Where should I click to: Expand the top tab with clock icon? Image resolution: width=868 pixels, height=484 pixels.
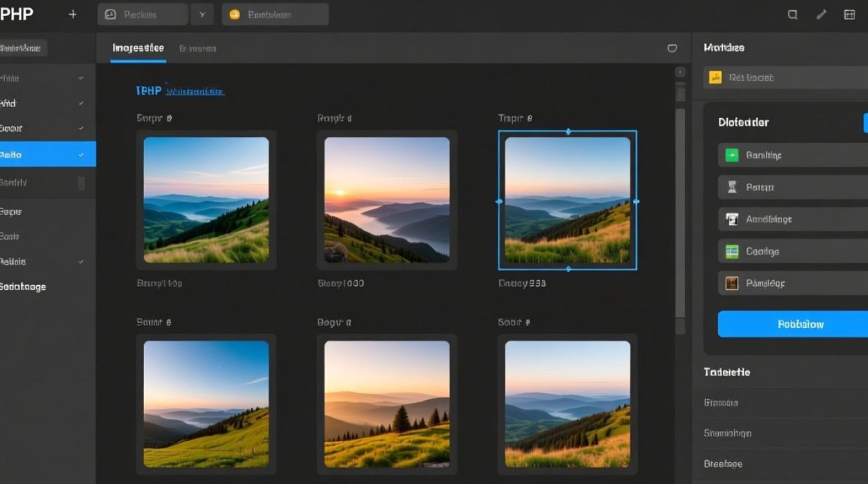tap(142, 14)
